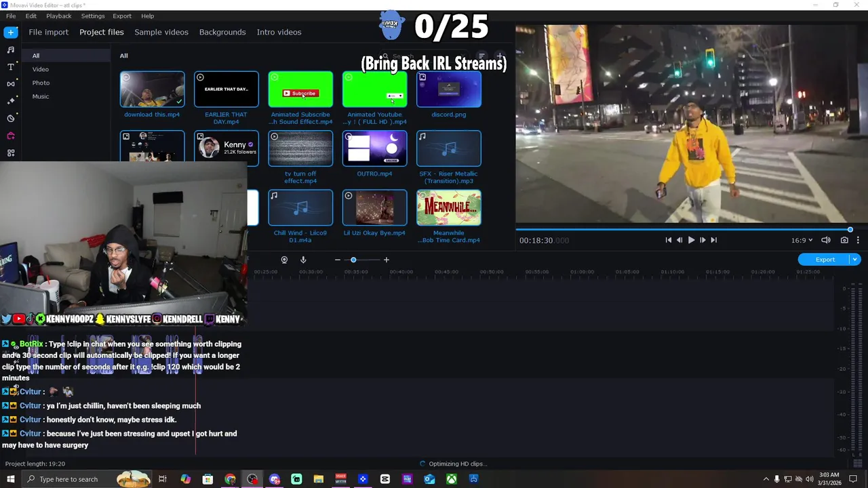Export the project video

point(825,260)
